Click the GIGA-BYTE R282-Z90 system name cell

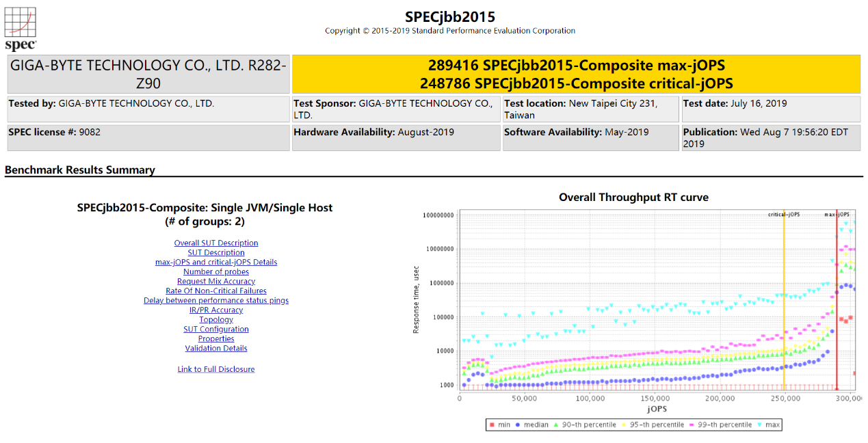coord(148,75)
